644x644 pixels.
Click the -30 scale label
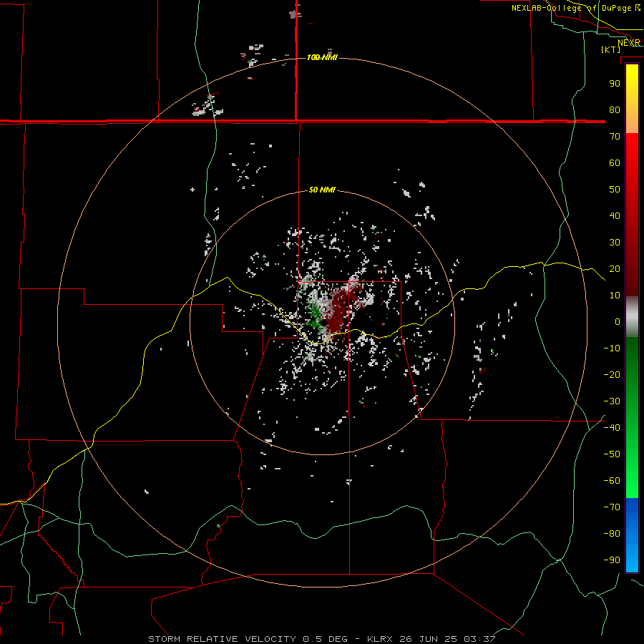coord(612,401)
